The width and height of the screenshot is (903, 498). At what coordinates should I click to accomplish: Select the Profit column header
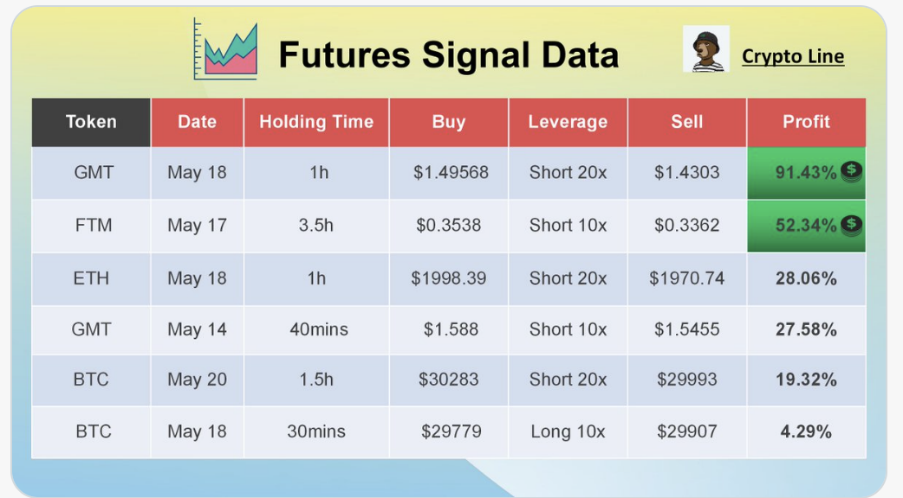coord(806,122)
